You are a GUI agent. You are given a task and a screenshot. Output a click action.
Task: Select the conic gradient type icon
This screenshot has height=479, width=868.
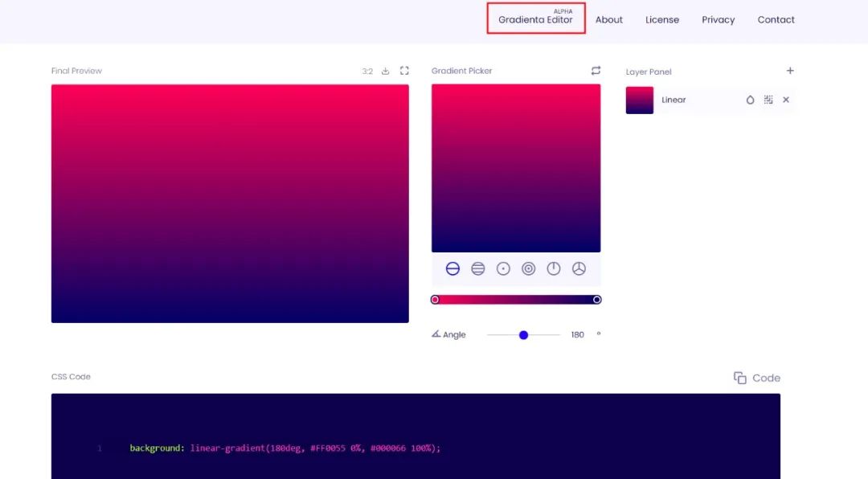click(x=554, y=269)
